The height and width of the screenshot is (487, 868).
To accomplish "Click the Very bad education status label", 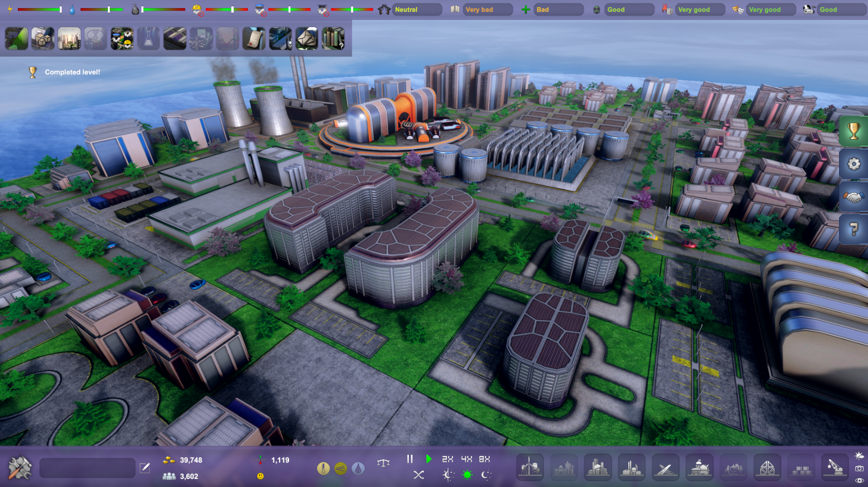I will pos(488,10).
